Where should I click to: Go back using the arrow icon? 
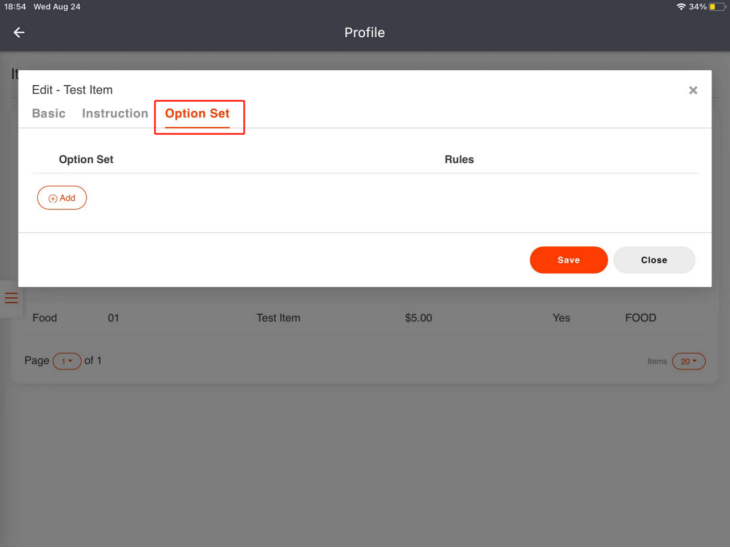pos(18,32)
